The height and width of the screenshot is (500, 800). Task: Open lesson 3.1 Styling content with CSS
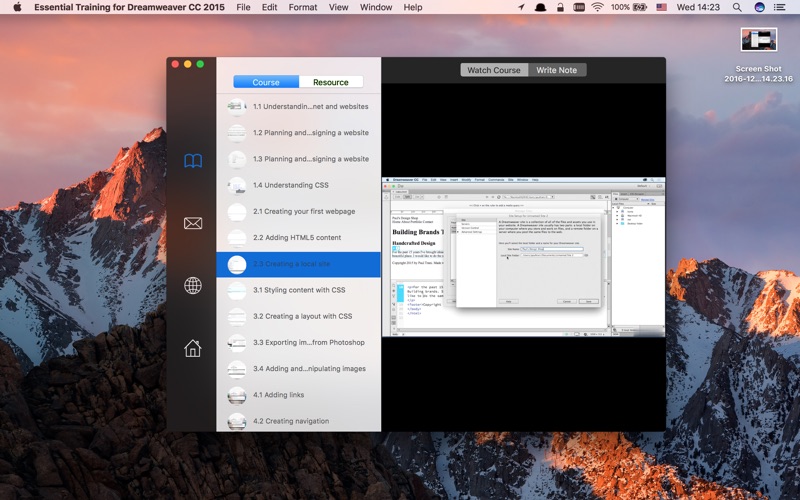298,290
